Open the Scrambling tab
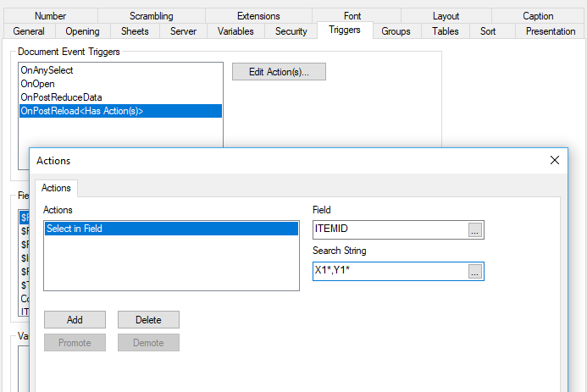 click(x=152, y=16)
